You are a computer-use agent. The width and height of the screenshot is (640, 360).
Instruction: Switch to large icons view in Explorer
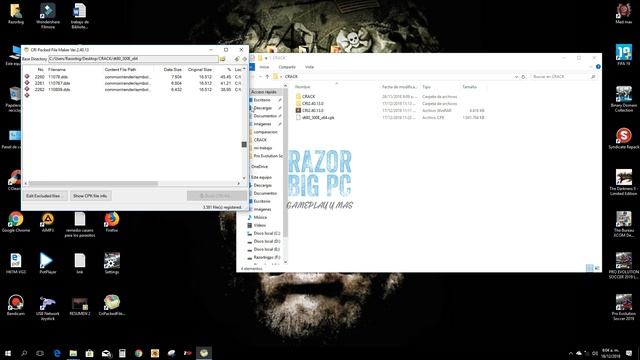[597, 268]
